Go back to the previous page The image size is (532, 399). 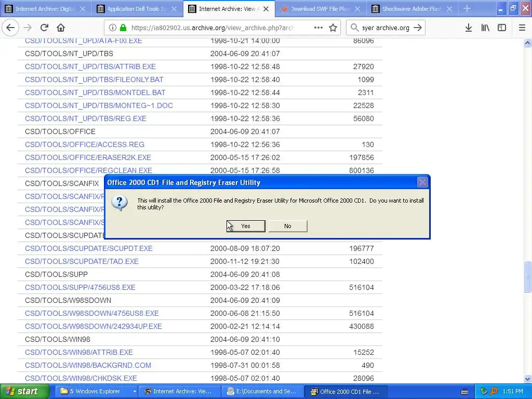[10, 28]
